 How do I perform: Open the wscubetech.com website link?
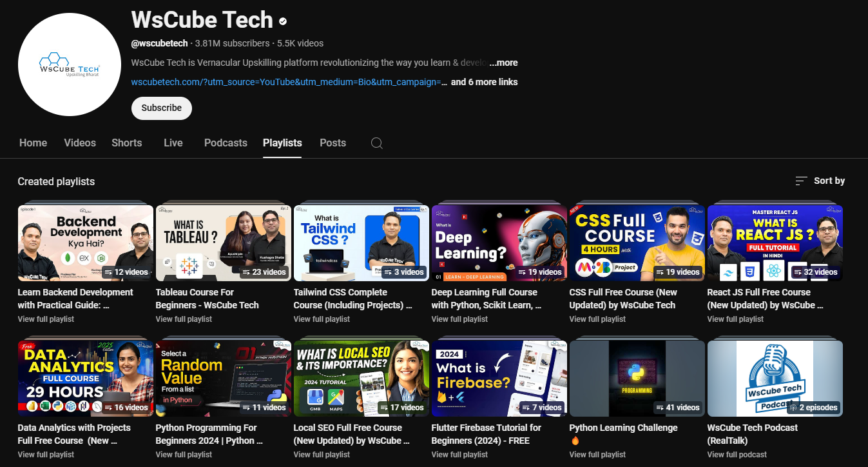tap(289, 82)
